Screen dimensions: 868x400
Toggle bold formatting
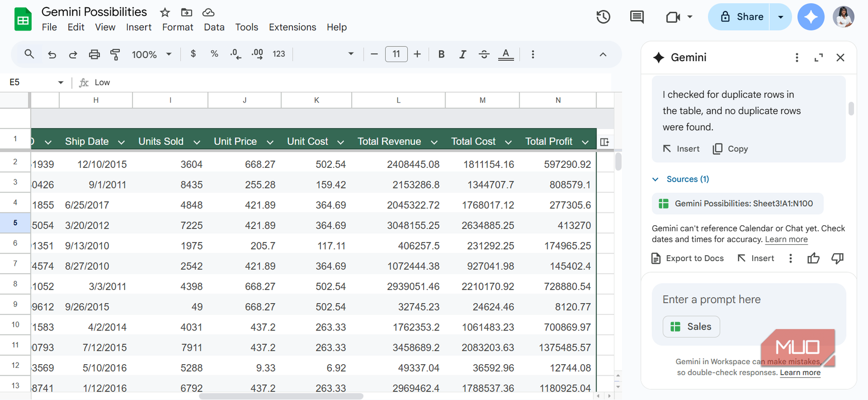coord(441,54)
